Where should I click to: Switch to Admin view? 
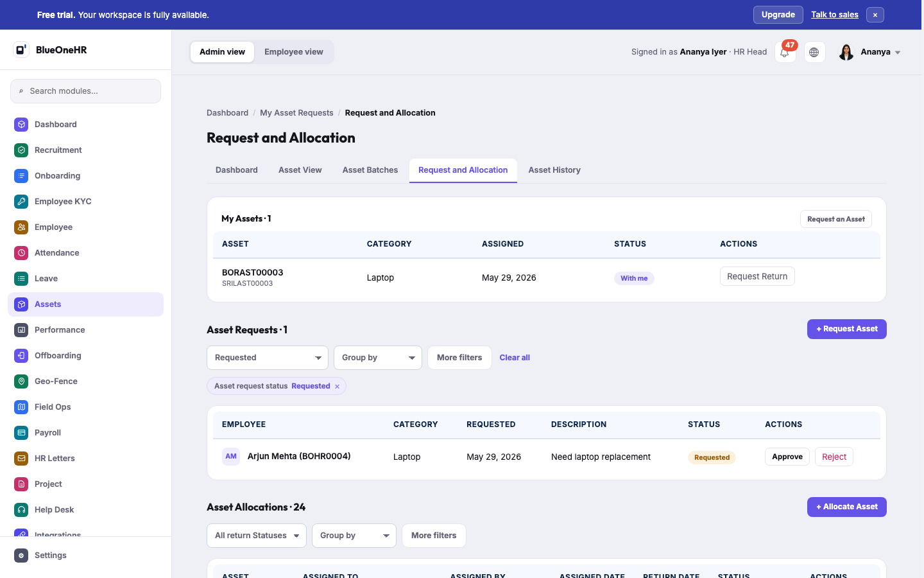[x=222, y=52]
